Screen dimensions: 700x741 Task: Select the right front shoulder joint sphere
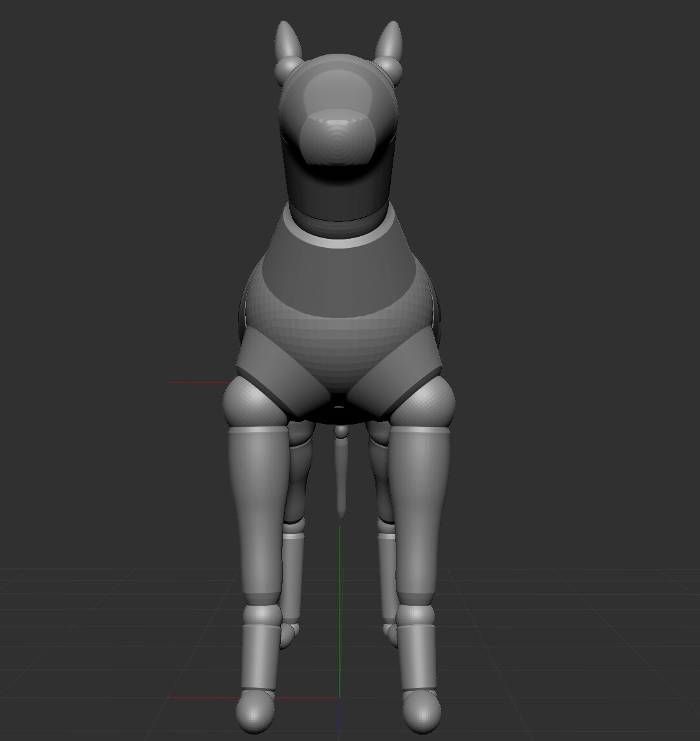424,403
